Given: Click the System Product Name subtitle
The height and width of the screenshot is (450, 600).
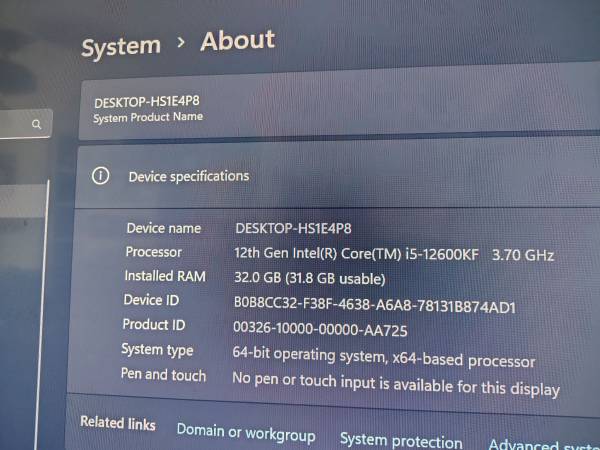Looking at the screenshot, I should [x=147, y=118].
